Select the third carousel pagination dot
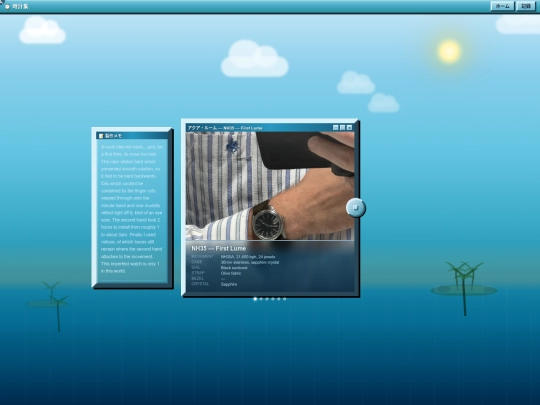 (x=267, y=299)
